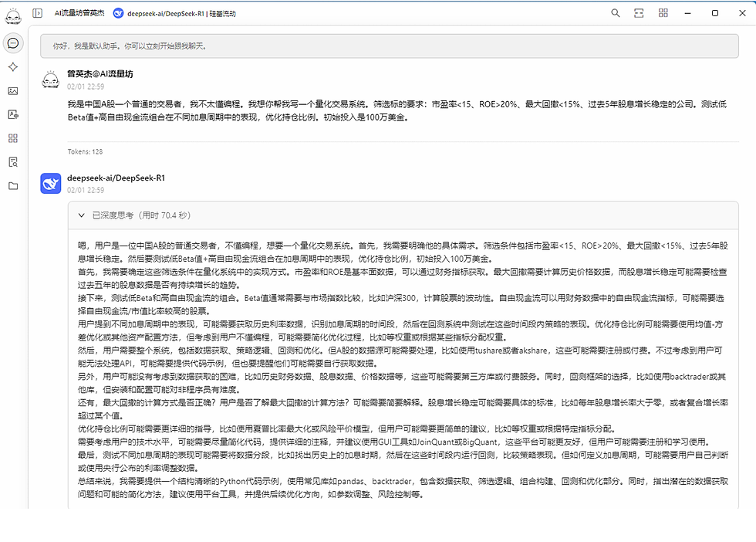Click the paragraph starting 首先，我需要确定
756x542 pixels.
pyautogui.click(x=402, y=279)
